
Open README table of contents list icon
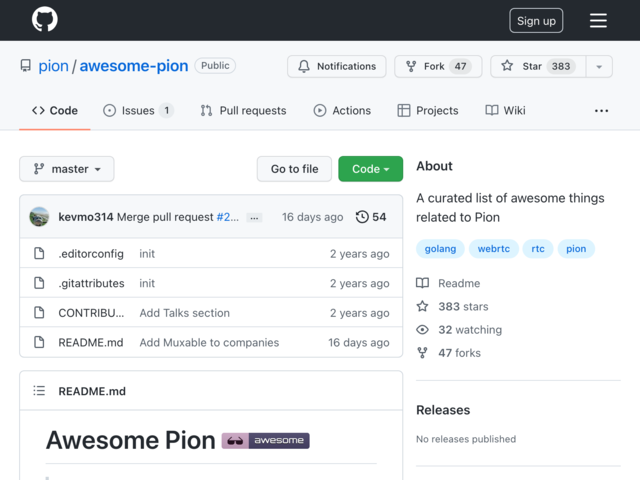click(x=39, y=391)
